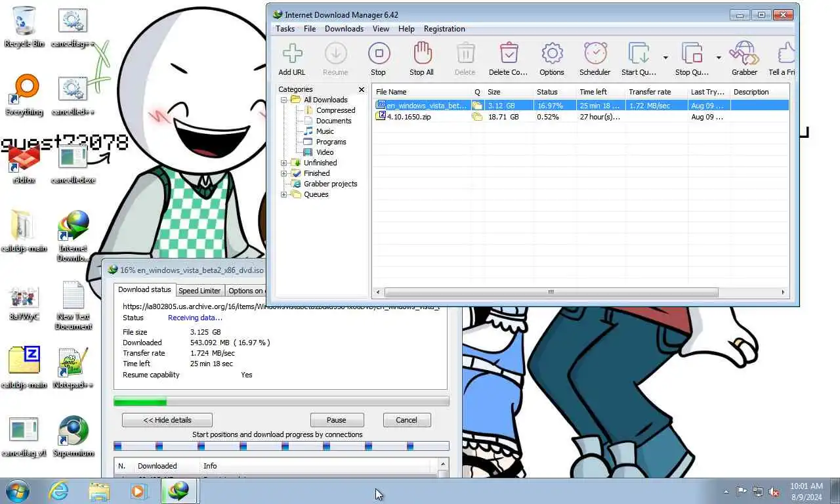Sort by the Transfer rate column header
Image resolution: width=840 pixels, height=504 pixels.
[656, 92]
